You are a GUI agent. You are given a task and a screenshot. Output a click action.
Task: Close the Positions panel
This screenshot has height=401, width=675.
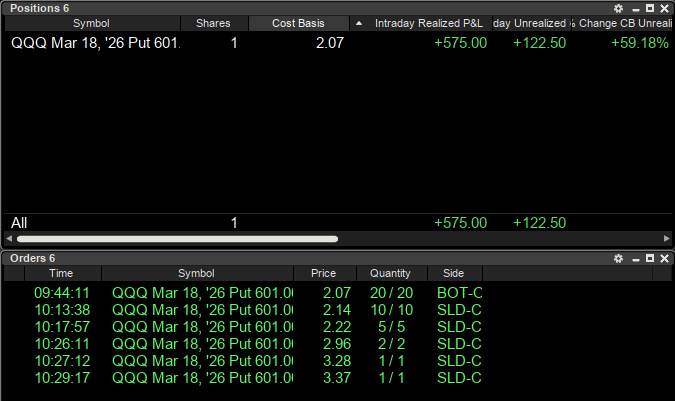(665, 9)
